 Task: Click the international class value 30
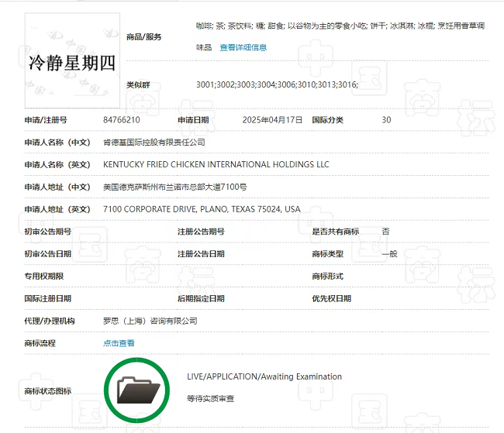coord(386,120)
